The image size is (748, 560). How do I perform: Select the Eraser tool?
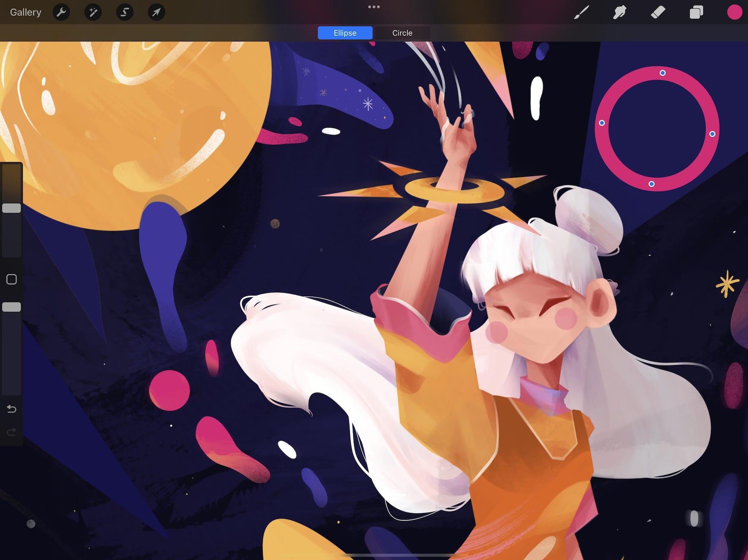pos(658,13)
